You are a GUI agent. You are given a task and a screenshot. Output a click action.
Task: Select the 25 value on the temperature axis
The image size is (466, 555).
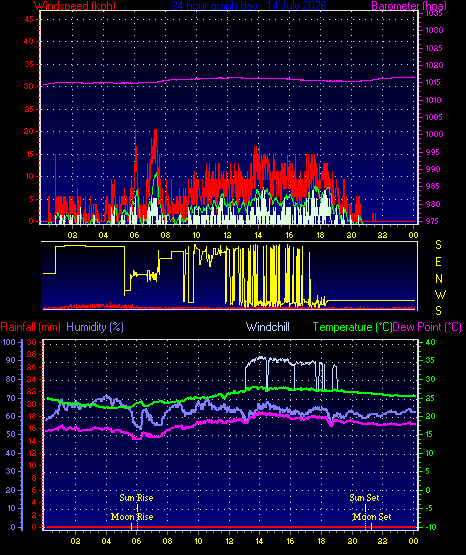click(x=430, y=398)
